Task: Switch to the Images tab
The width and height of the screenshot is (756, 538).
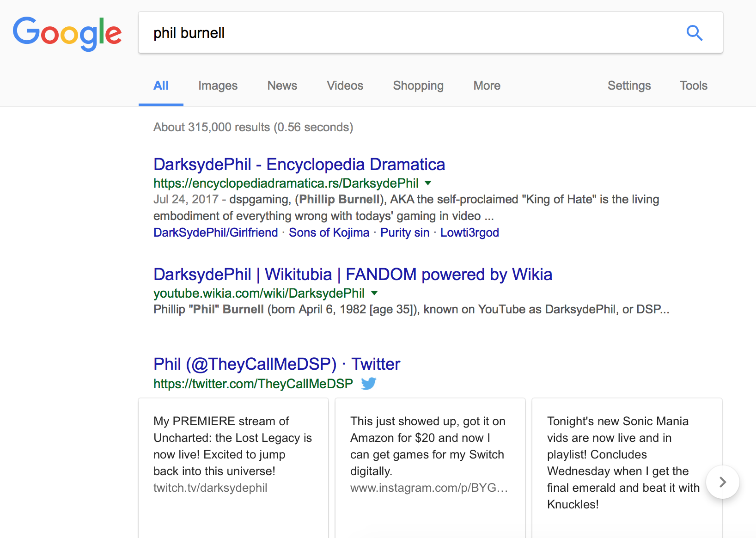Action: [x=218, y=86]
